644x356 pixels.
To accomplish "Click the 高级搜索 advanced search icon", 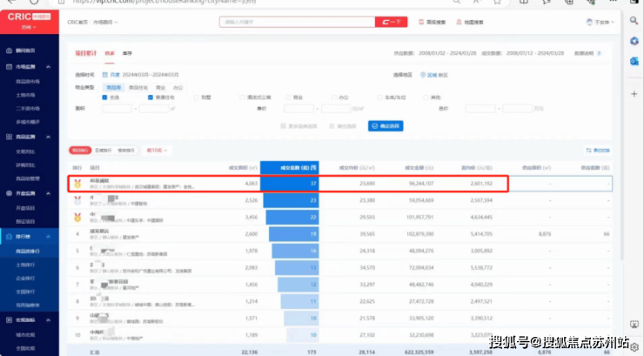I will tap(422, 22).
